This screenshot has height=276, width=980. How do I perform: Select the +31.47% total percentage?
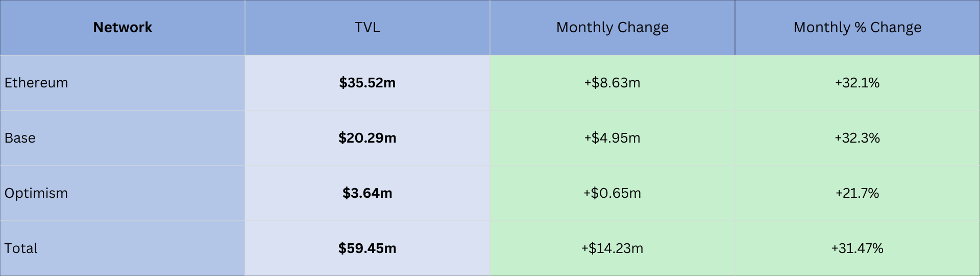tap(857, 248)
